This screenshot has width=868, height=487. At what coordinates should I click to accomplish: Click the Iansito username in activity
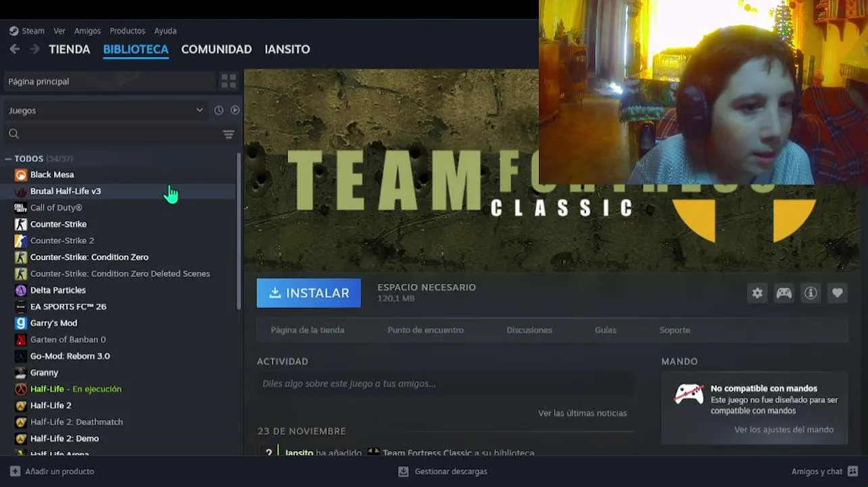[299, 453]
